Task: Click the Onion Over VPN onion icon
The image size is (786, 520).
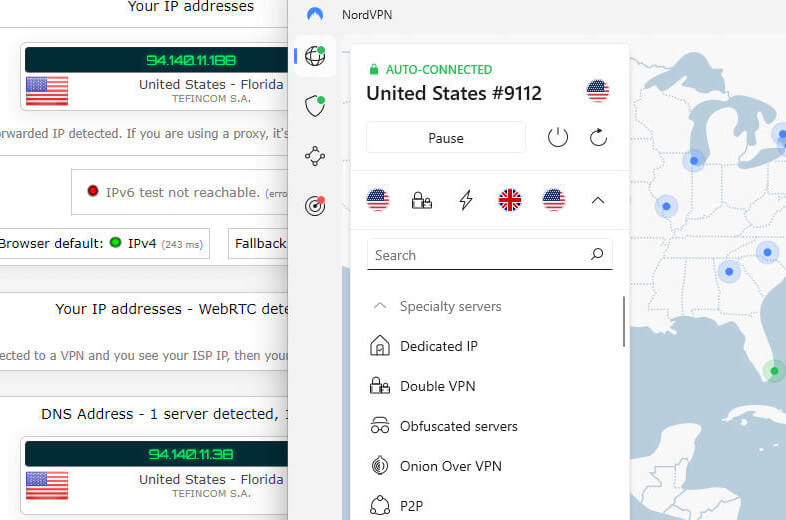Action: point(379,465)
